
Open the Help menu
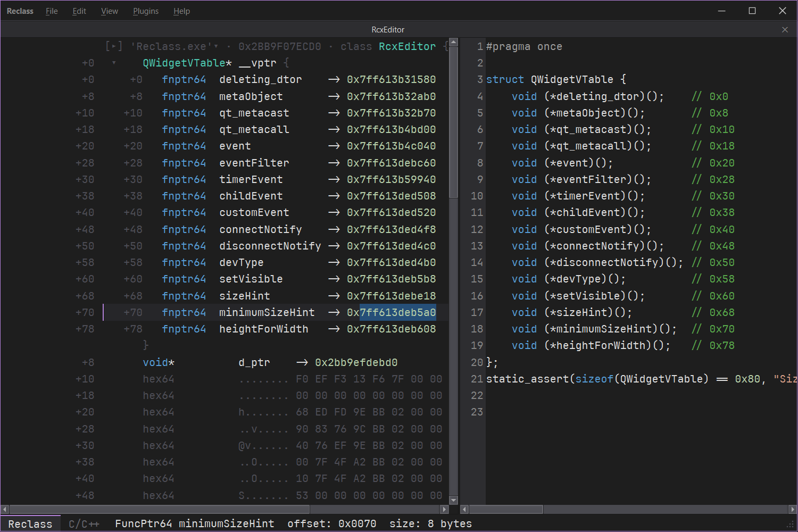pyautogui.click(x=181, y=11)
